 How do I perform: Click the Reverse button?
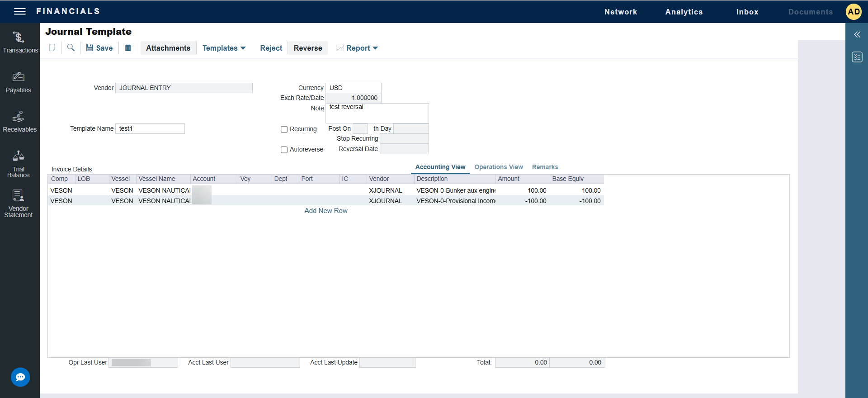pos(307,48)
